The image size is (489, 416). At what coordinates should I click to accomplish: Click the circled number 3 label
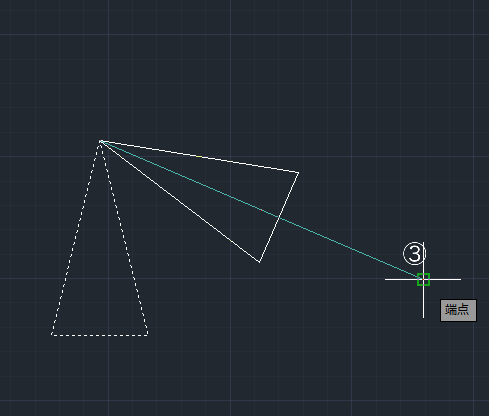(x=414, y=254)
